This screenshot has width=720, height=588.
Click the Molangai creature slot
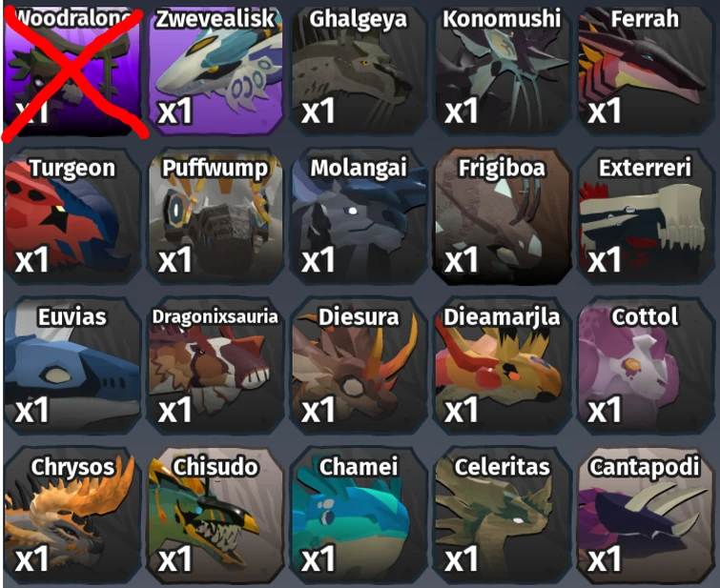tap(360, 215)
